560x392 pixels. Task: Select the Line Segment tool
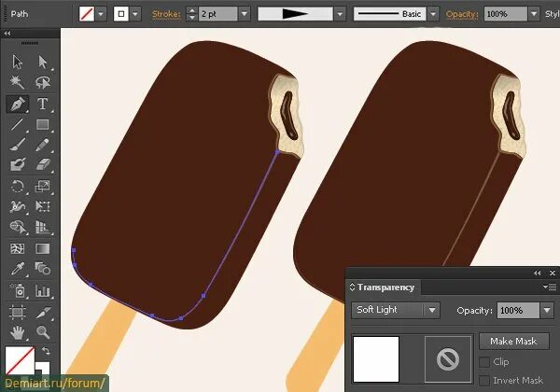pos(17,124)
